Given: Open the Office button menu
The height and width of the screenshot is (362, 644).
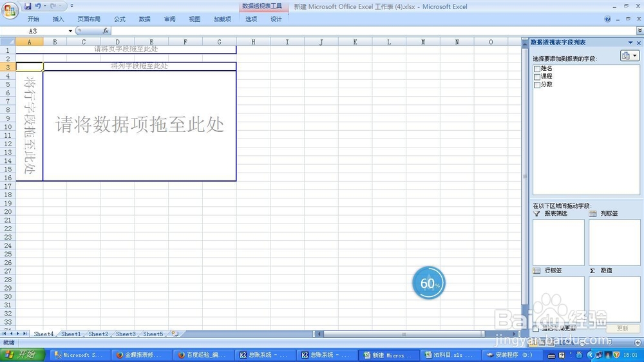Looking at the screenshot, I should (10, 10).
